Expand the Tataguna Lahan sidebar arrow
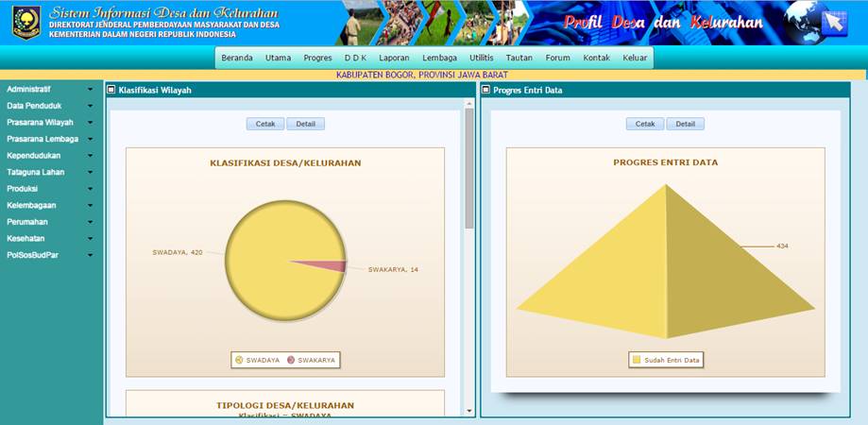This screenshot has height=425, width=868. 91,172
